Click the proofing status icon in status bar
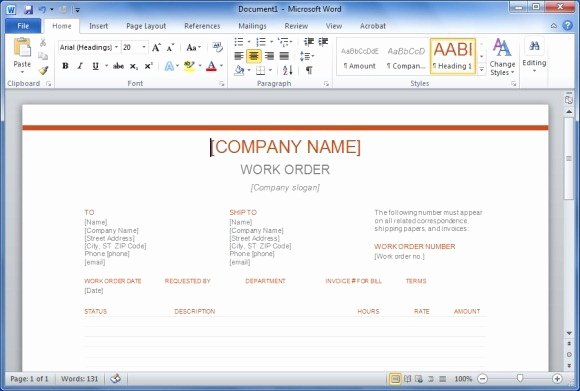This screenshot has height=391, width=580. click(116, 378)
